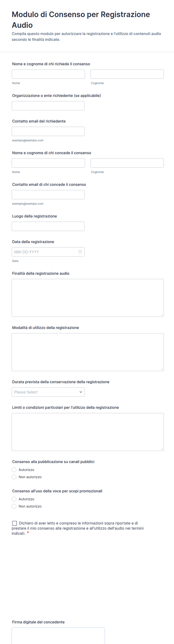Focus the requester's Cognome field

tap(127, 74)
